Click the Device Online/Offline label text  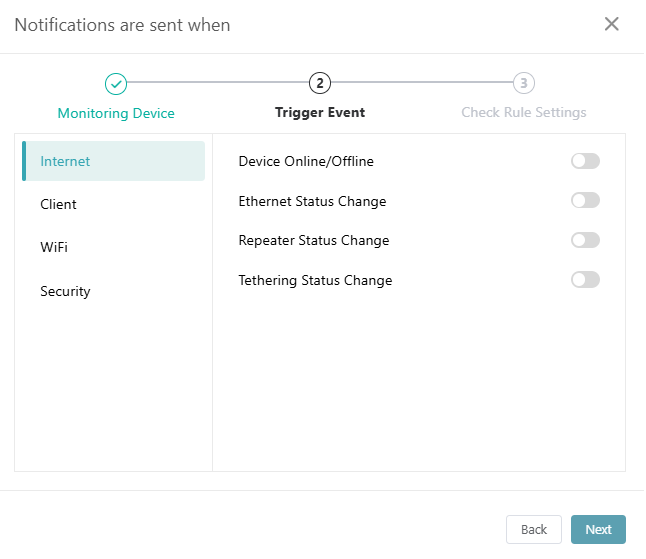tap(306, 161)
